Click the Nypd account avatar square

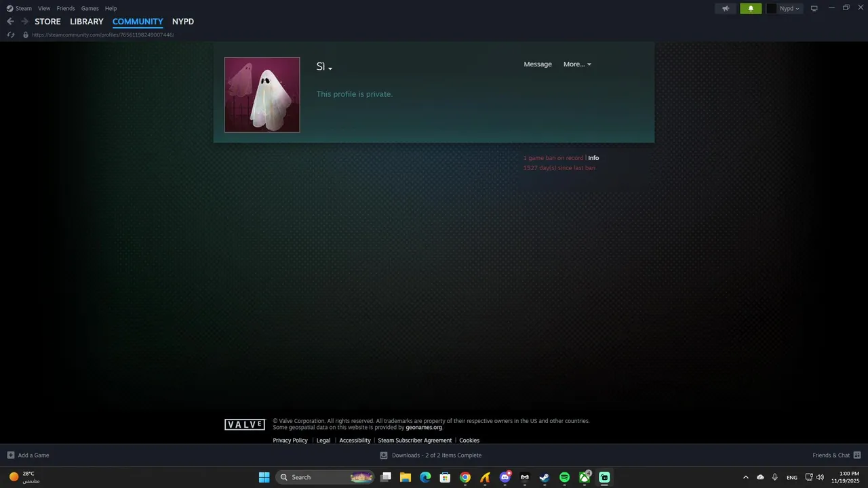(772, 9)
